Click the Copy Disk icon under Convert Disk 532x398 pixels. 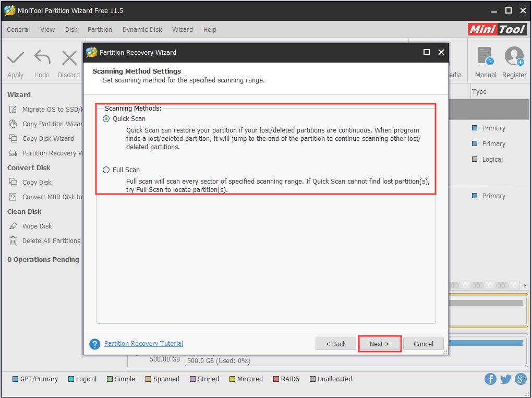[13, 182]
